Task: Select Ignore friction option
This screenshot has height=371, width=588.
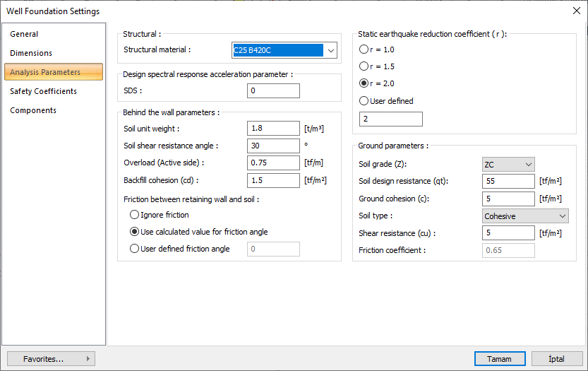Action: 135,215
